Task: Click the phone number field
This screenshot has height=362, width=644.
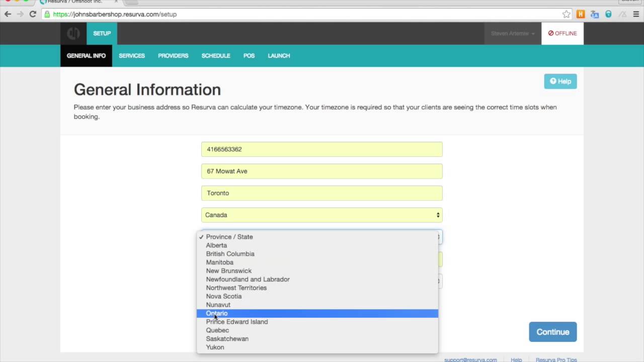Action: (x=322, y=149)
